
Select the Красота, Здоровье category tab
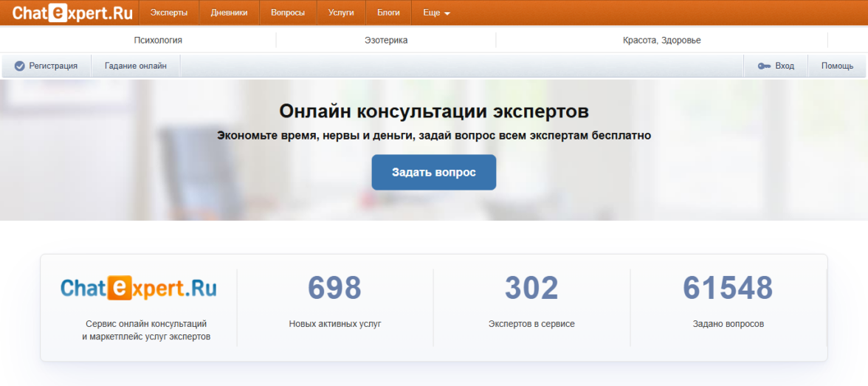tap(661, 41)
